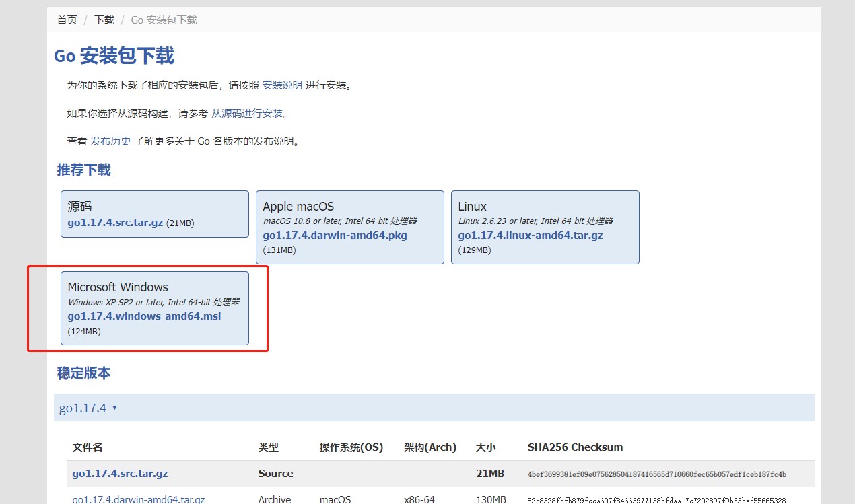Download go1.17.4.src.tar.gz from the 源码 box

coord(115,223)
